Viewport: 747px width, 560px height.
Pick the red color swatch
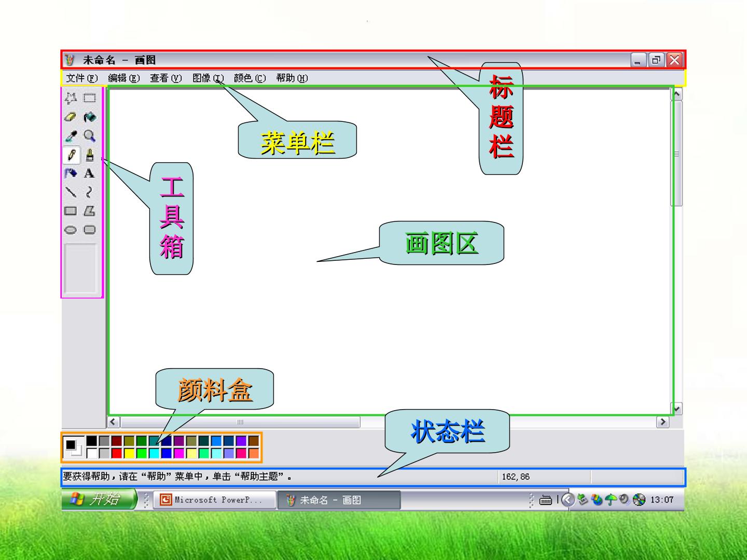(117, 453)
